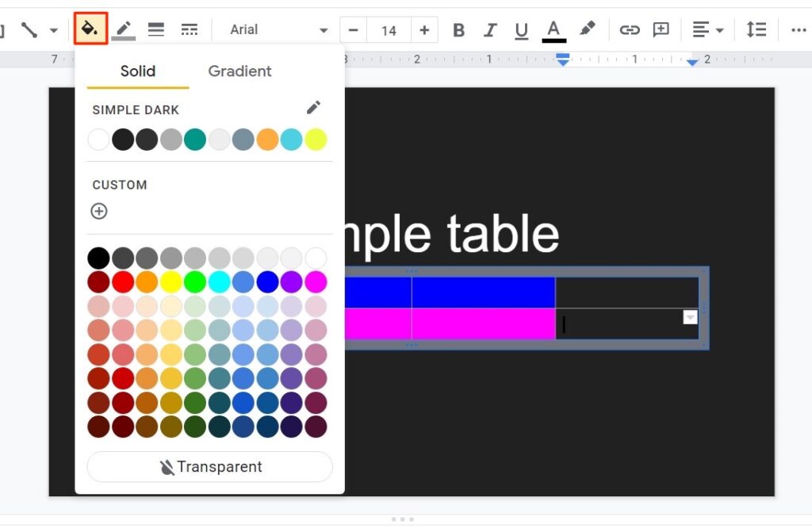Viewport: 812px width, 532px height.
Task: Click the Insert link icon
Action: (630, 29)
